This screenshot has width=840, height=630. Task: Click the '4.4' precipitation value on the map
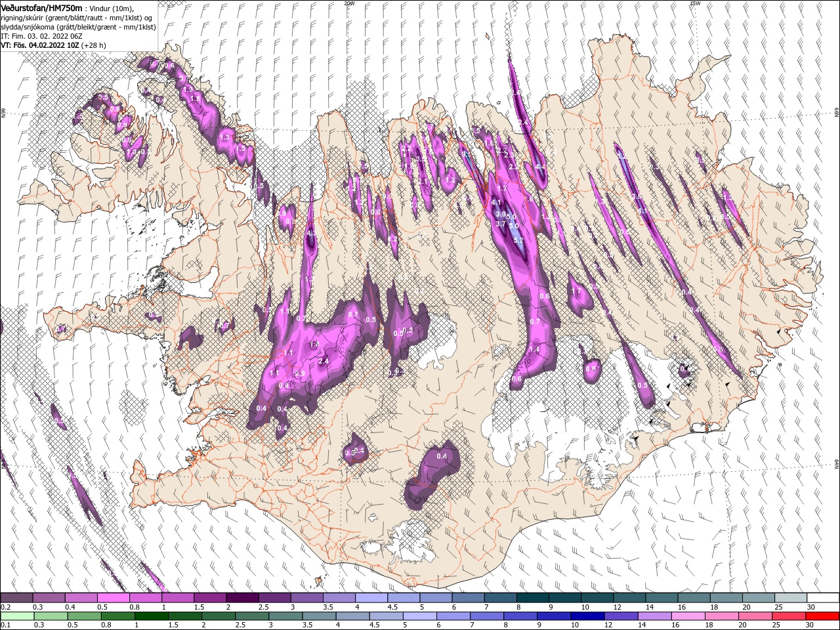click(x=540, y=167)
